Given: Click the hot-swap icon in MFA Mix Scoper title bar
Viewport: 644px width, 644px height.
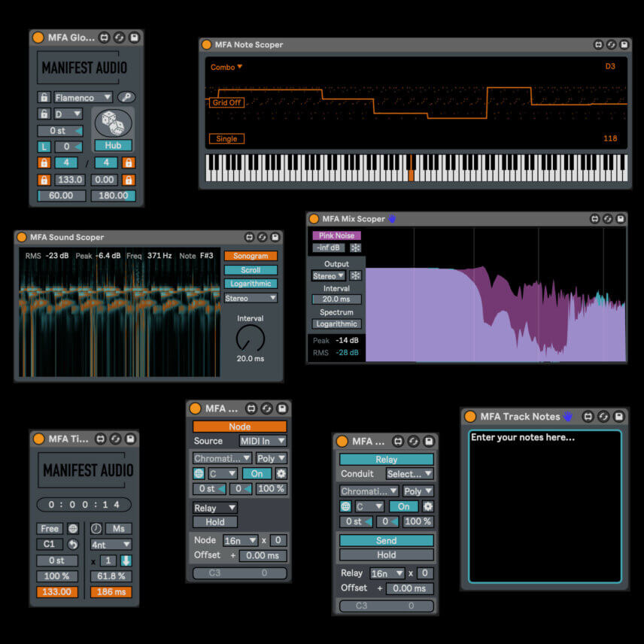Looking at the screenshot, I should click(607, 219).
